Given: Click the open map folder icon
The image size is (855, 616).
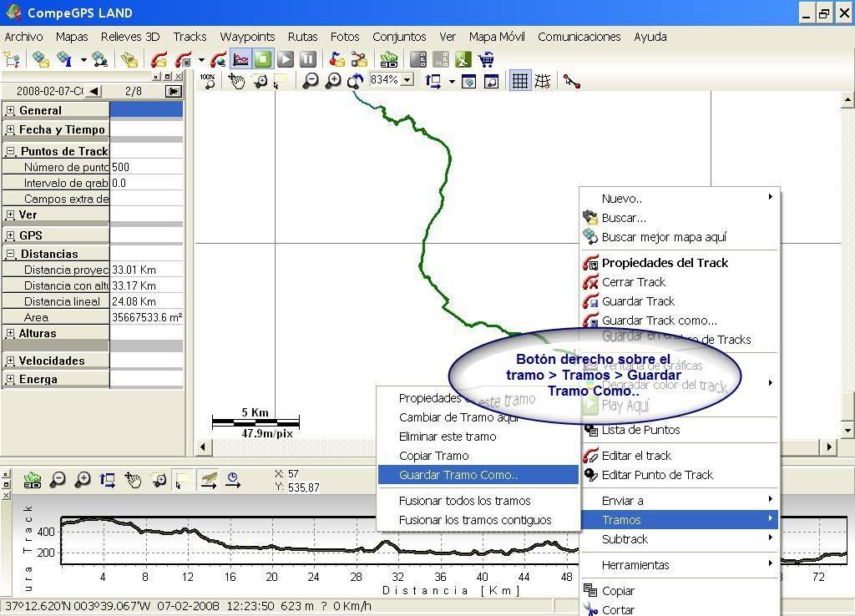Looking at the screenshot, I should click(x=40, y=59).
